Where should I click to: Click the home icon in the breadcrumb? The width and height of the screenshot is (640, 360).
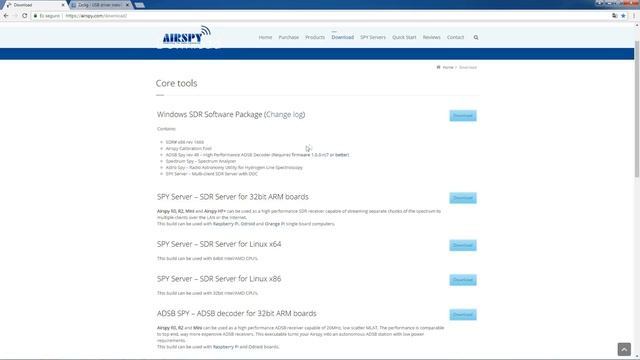coord(438,67)
